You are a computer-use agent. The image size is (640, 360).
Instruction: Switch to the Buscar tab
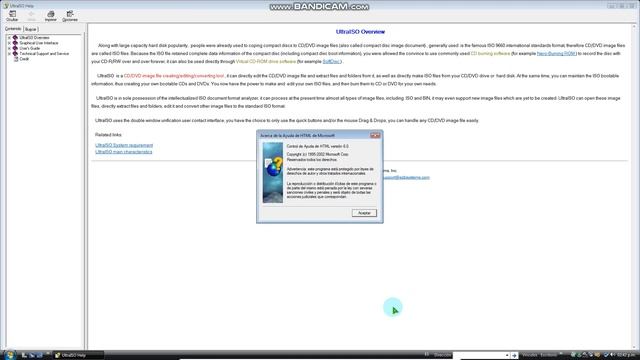coord(31,29)
